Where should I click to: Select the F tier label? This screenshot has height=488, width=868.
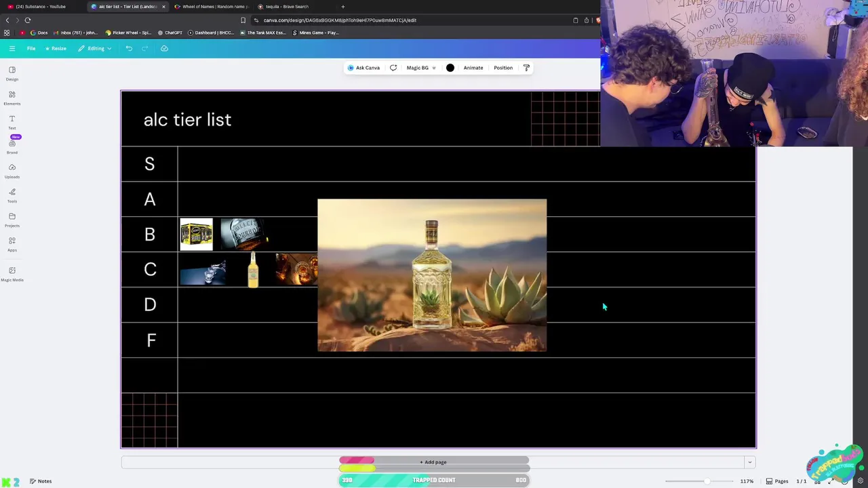(151, 340)
